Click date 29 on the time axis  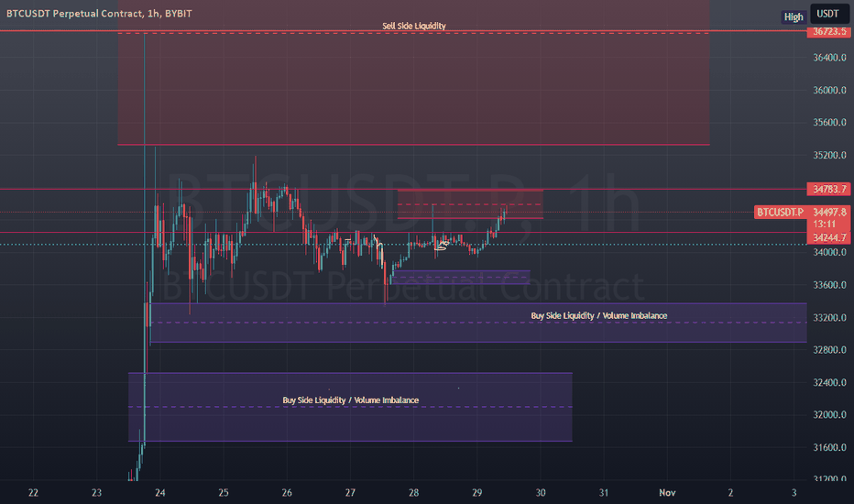pyautogui.click(x=477, y=493)
